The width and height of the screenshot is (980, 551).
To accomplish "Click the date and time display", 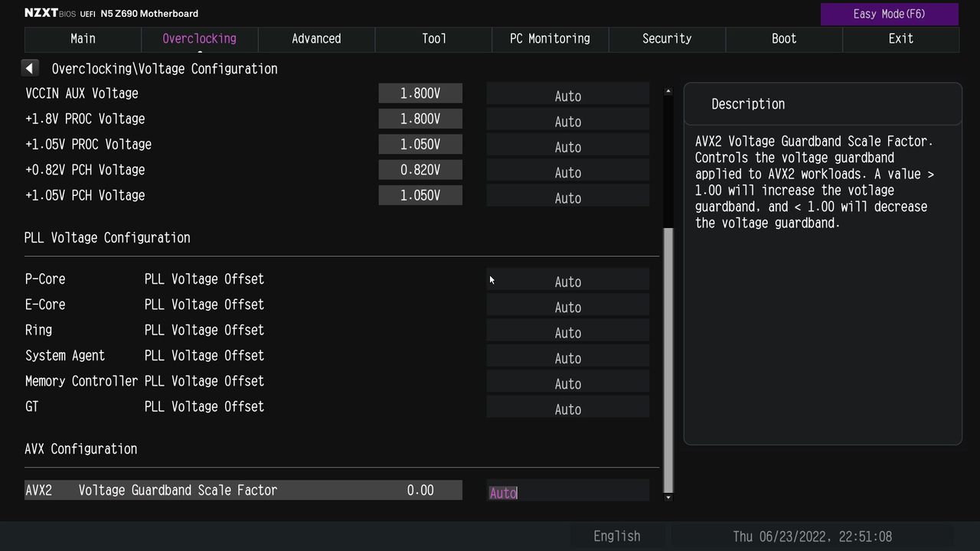I will [812, 536].
